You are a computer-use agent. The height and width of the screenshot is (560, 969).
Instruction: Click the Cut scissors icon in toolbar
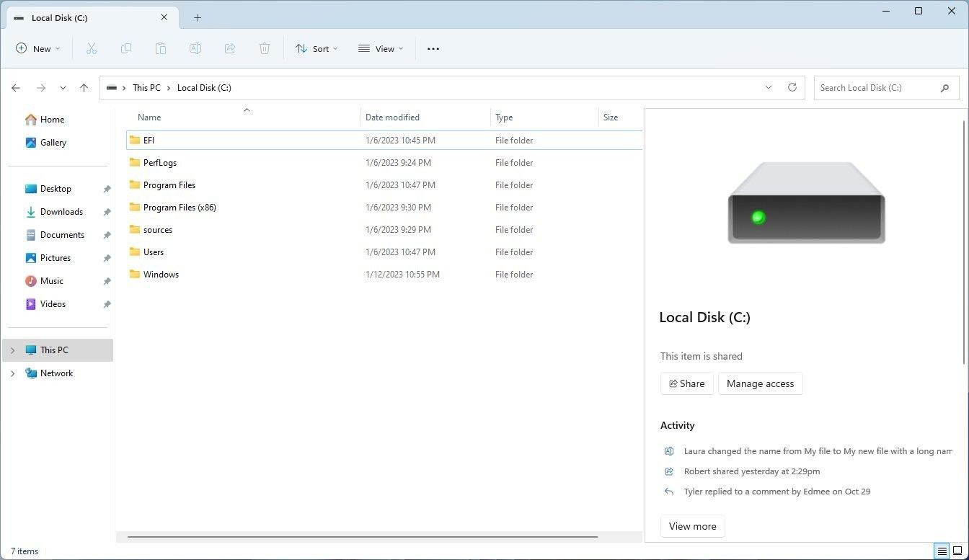(x=92, y=48)
